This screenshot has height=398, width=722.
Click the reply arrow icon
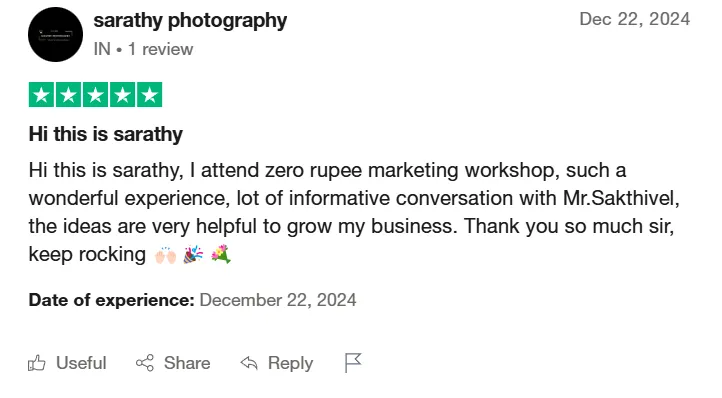click(249, 363)
